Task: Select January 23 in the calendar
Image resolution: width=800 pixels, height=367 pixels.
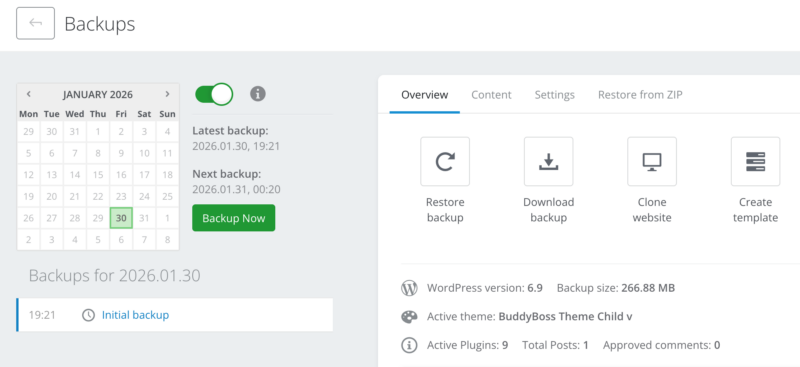Action: (121, 197)
